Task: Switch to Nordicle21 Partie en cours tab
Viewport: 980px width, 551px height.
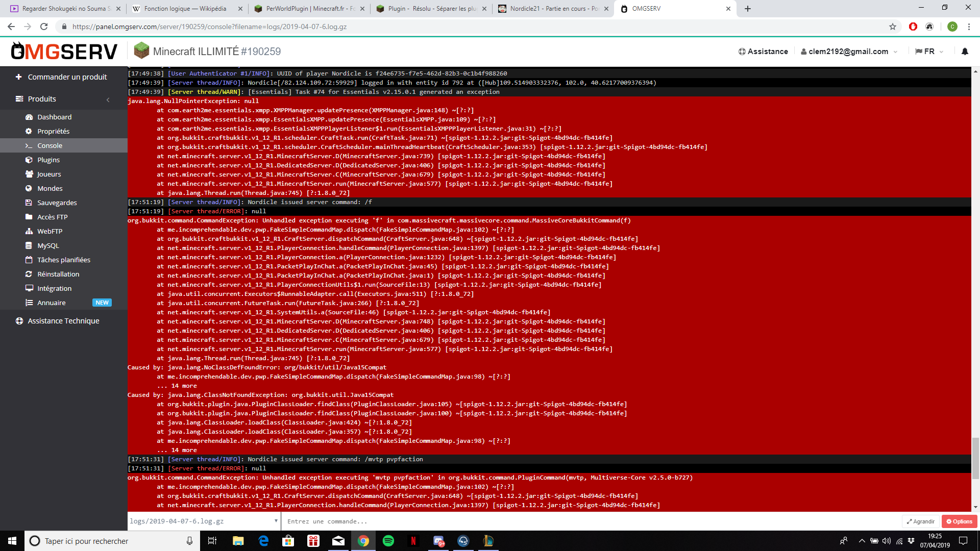Action: (553, 9)
